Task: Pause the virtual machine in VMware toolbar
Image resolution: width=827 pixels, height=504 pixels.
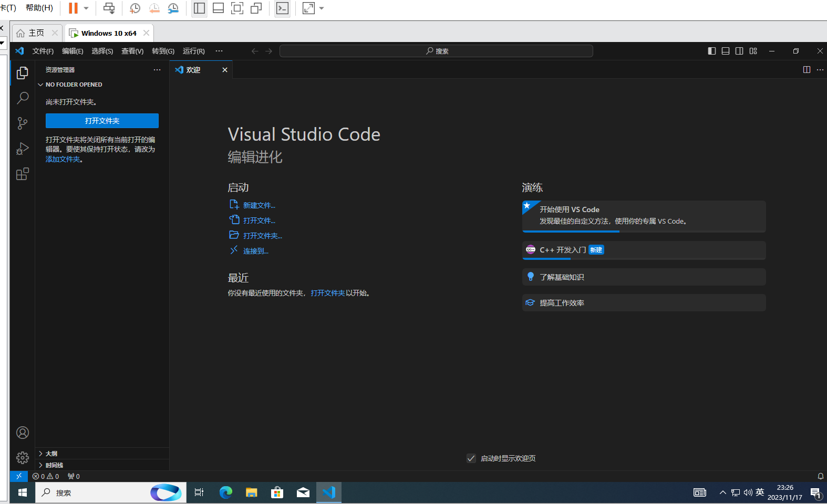Action: click(73, 8)
